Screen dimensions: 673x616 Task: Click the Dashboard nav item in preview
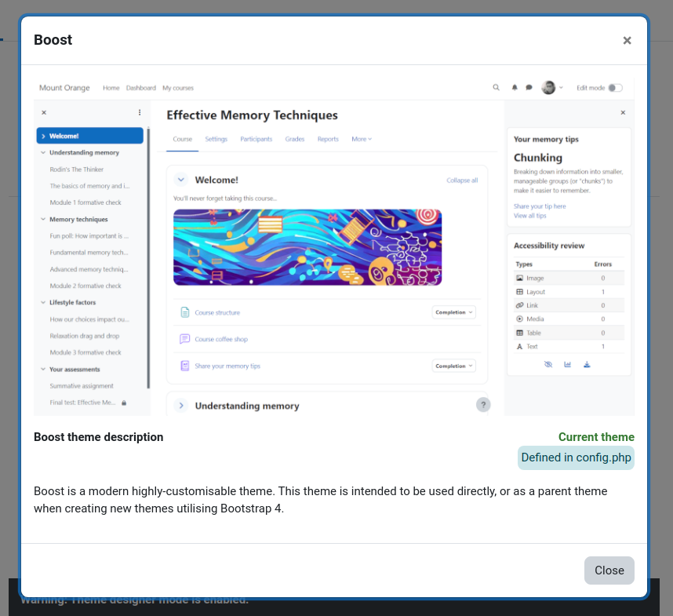(140, 88)
